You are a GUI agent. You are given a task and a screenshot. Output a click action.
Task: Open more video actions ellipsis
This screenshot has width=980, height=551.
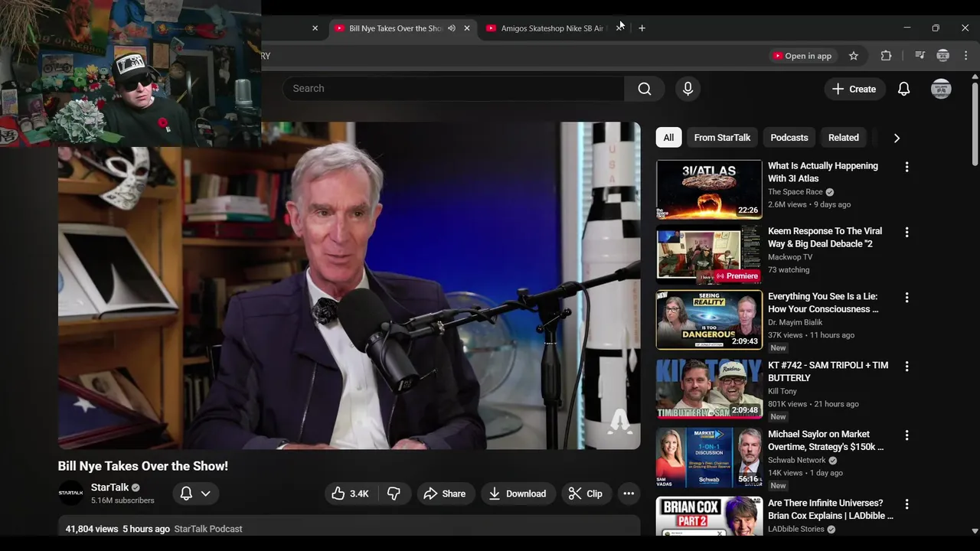point(629,494)
